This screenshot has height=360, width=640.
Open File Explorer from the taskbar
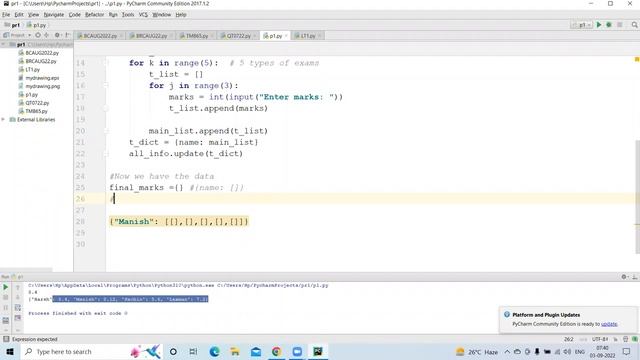click(x=235, y=351)
